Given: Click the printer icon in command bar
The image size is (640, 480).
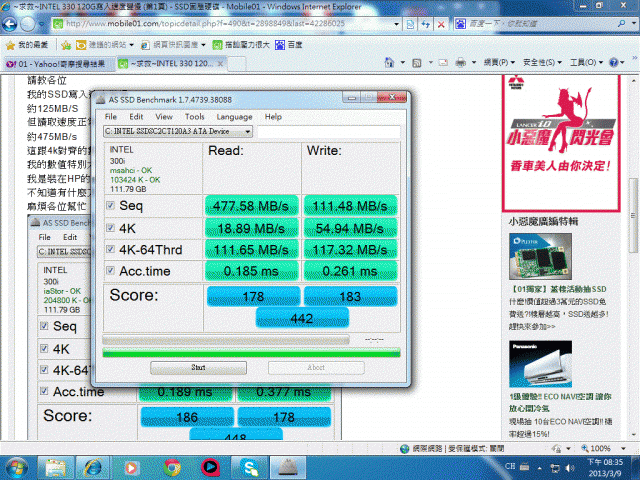Looking at the screenshot, I should 460,62.
